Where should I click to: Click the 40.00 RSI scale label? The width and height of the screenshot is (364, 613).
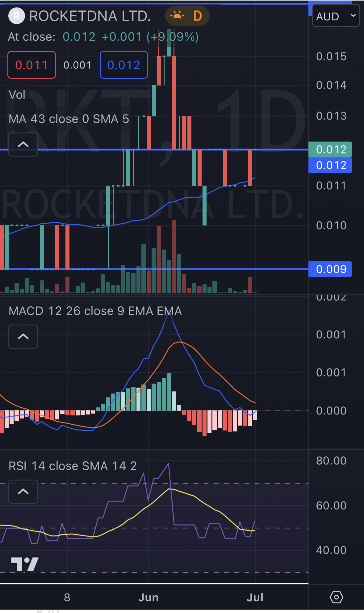[331, 550]
